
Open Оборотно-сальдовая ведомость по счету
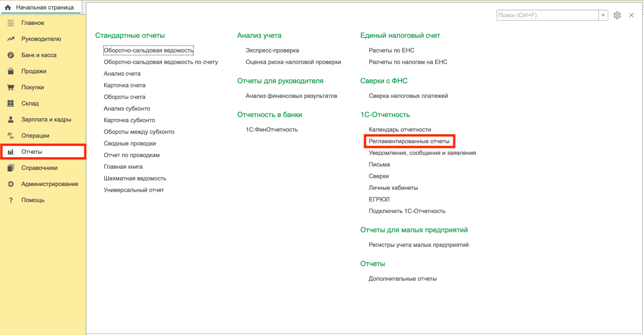[x=161, y=62]
